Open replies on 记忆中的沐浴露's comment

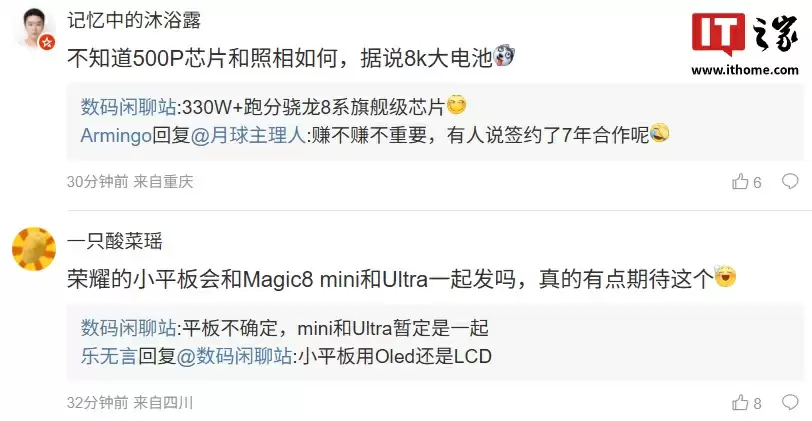(x=790, y=181)
